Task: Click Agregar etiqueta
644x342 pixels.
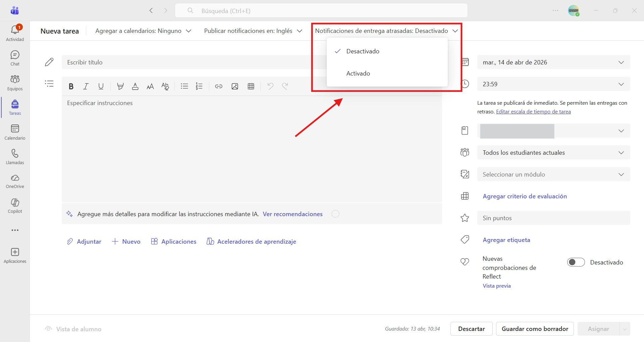Action: 506,240
